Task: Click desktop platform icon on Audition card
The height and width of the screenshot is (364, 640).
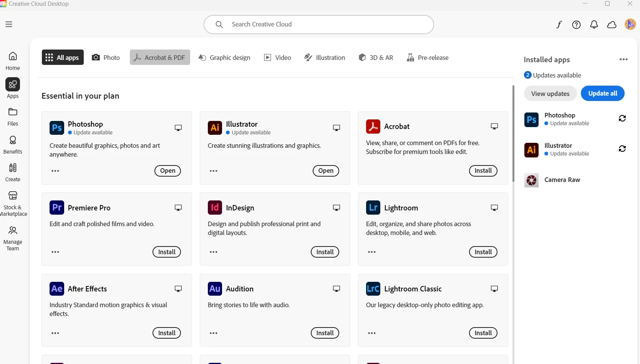Action: pyautogui.click(x=337, y=289)
